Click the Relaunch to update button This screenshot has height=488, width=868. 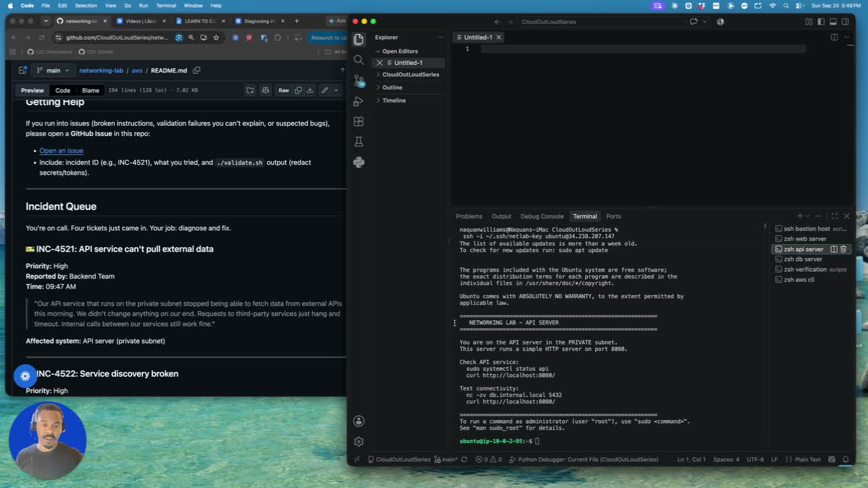(328, 37)
